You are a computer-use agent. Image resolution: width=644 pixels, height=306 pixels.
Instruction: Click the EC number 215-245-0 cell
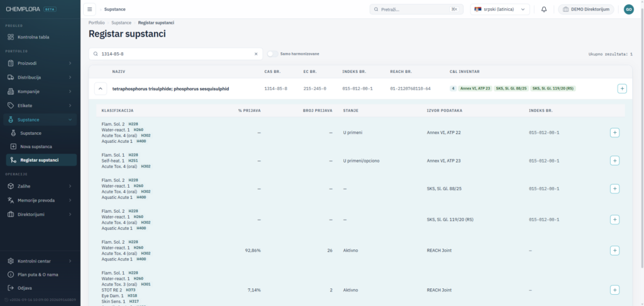(x=314, y=88)
